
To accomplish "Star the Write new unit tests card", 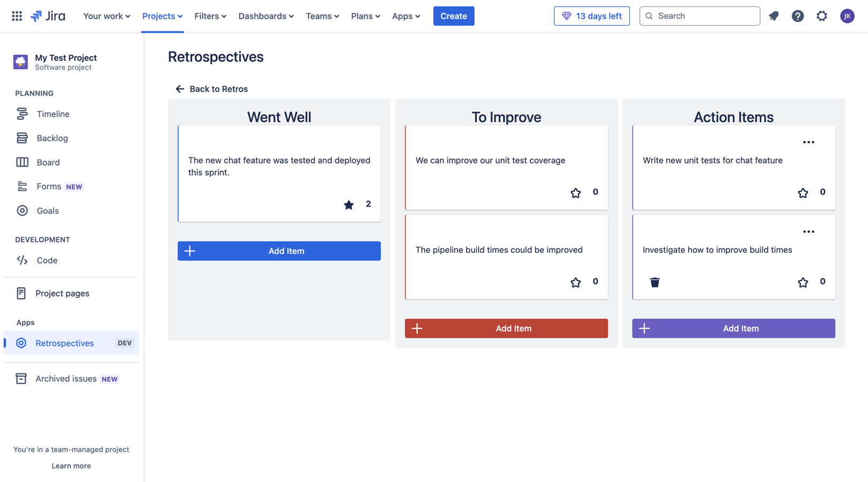I will pos(803,193).
